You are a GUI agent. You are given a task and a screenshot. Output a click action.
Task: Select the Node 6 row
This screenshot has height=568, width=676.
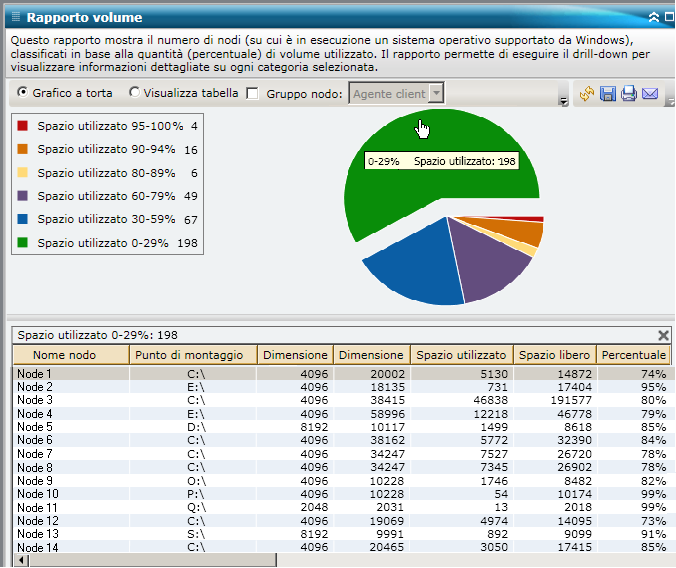point(342,440)
